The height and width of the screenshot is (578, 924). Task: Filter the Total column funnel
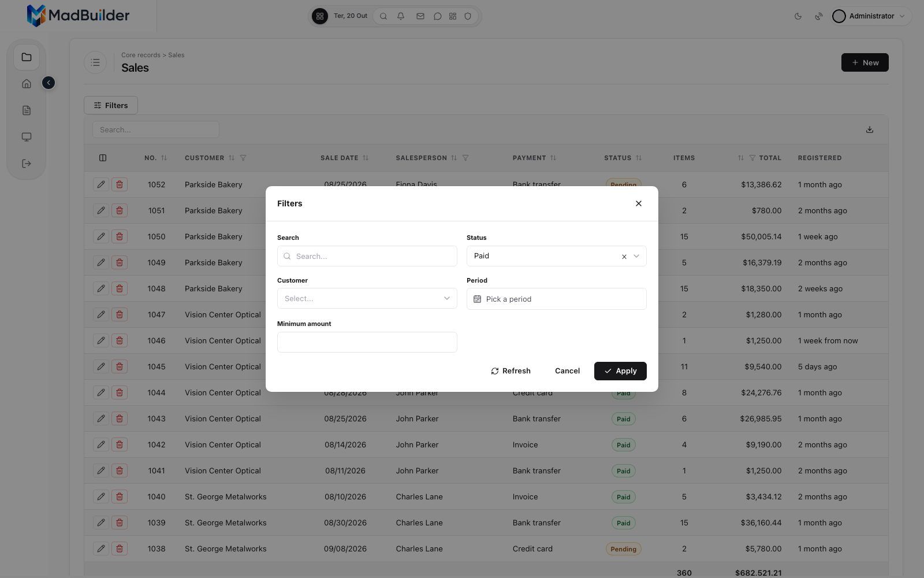tap(752, 158)
